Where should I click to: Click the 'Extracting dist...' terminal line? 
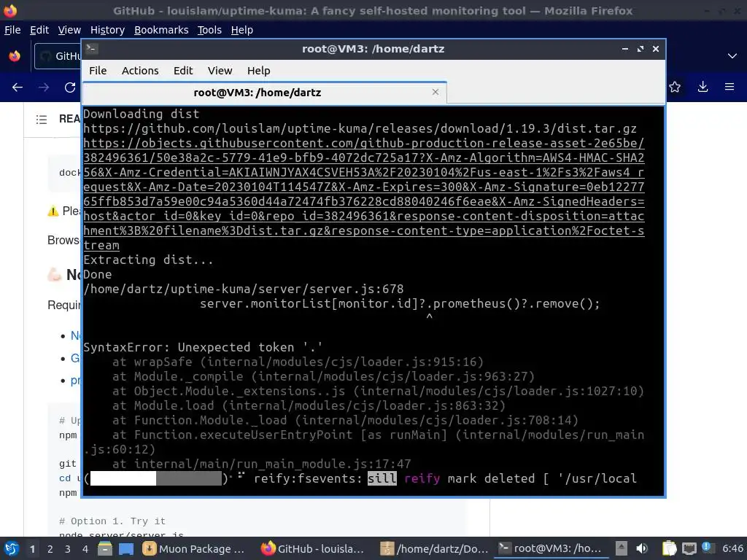pyautogui.click(x=148, y=260)
